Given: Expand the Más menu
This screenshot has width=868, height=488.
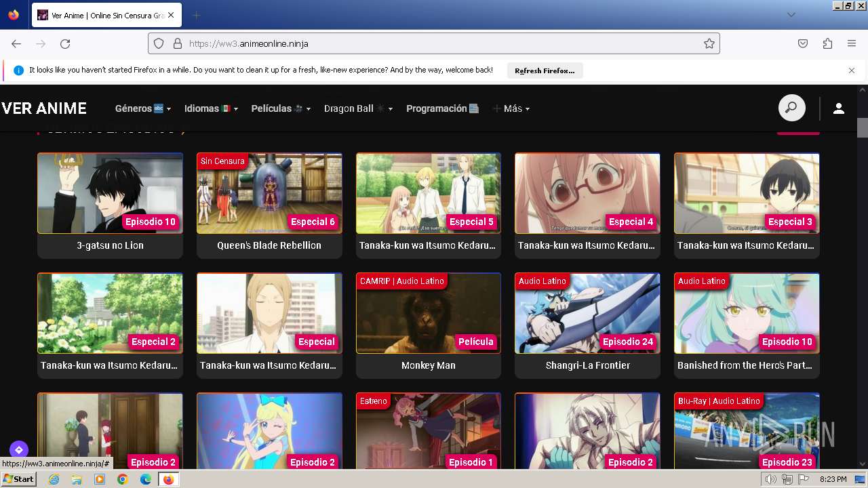Looking at the screenshot, I should pos(511,108).
